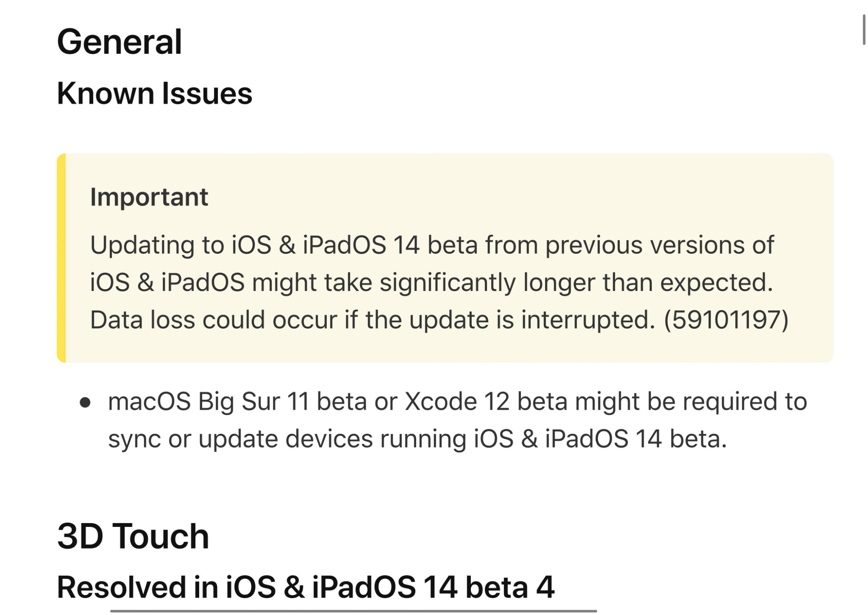The width and height of the screenshot is (868, 615).
Task: Click the "sync or update devices" line
Action: click(240, 439)
